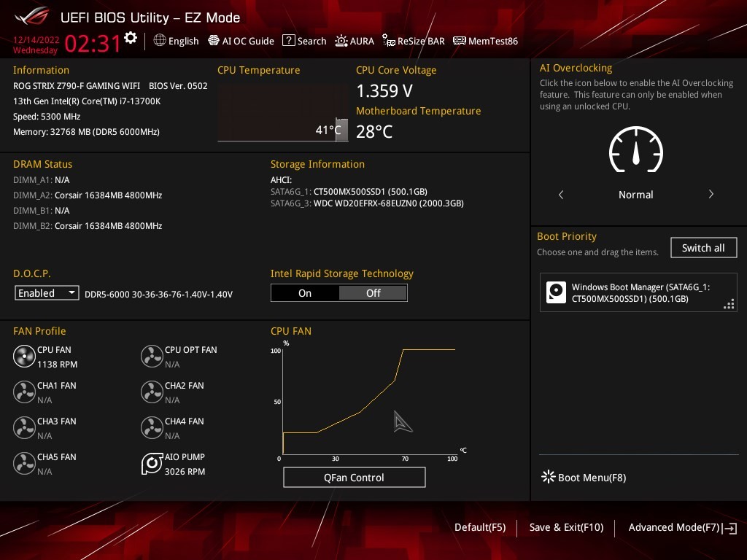The height and width of the screenshot is (560, 747).
Task: Click the ReSize BAR icon
Action: pos(389,41)
